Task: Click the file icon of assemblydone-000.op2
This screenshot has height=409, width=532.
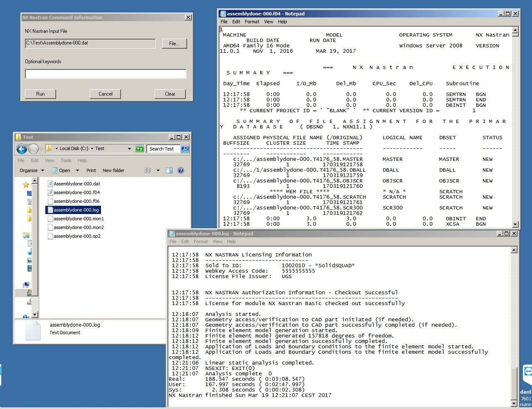Action: coord(50,236)
